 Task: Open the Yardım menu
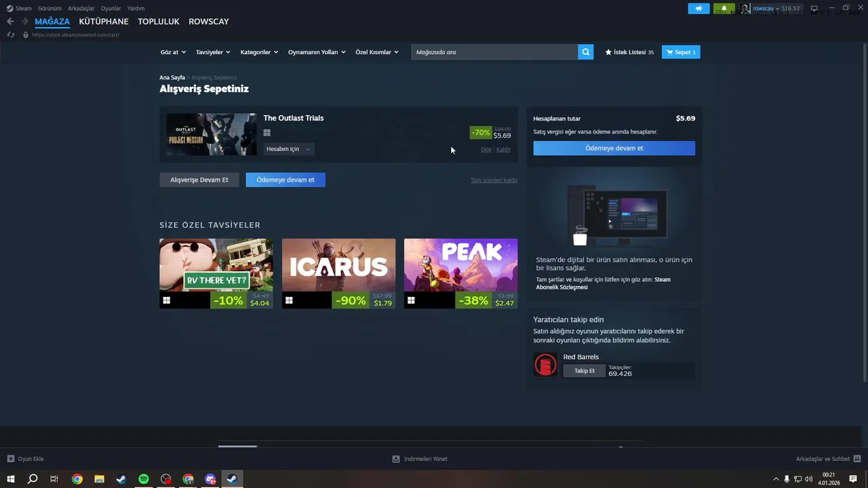point(136,8)
